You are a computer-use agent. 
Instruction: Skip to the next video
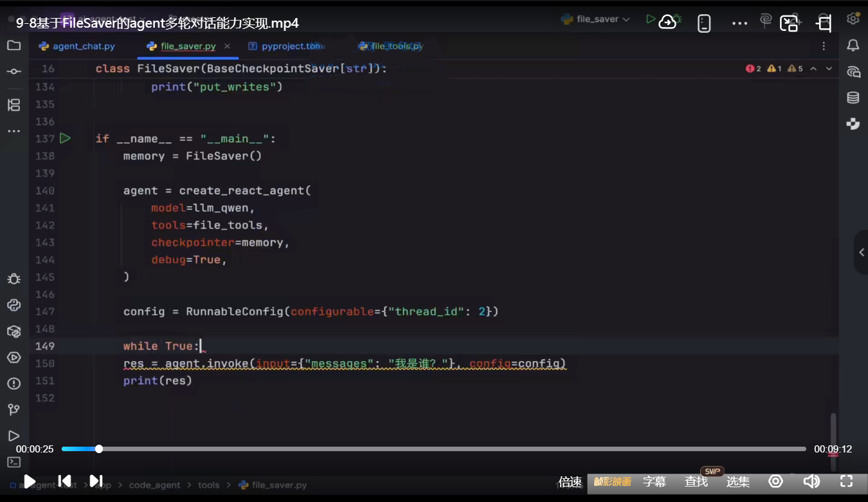pos(96,481)
